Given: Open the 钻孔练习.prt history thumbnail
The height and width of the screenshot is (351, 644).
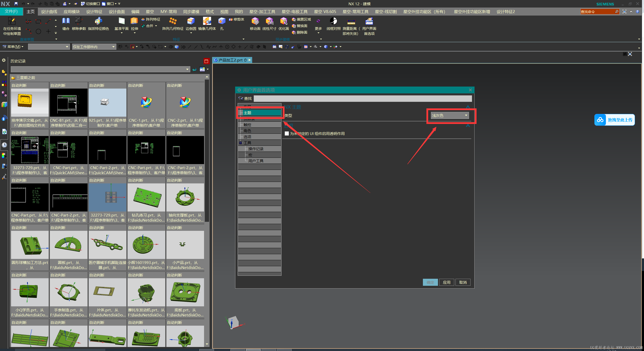Looking at the screenshot, I should [146, 197].
